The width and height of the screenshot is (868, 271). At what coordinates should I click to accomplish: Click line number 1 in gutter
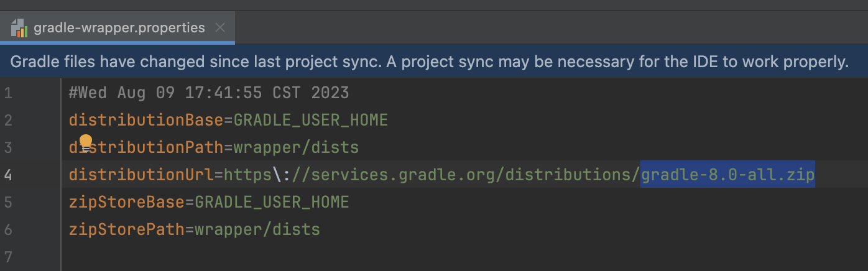coord(8,93)
